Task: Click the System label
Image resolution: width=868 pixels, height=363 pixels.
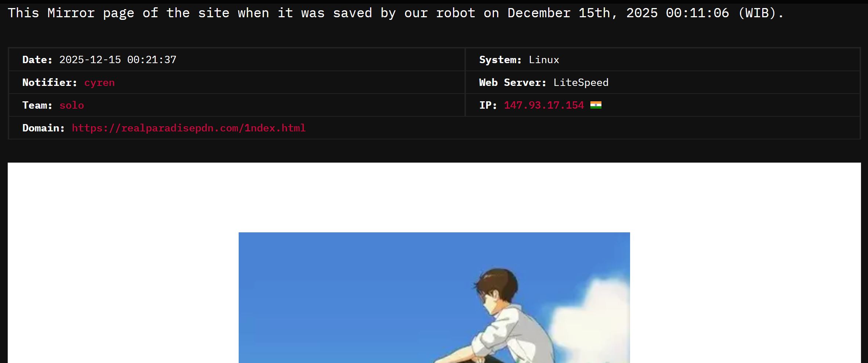Action: (500, 60)
